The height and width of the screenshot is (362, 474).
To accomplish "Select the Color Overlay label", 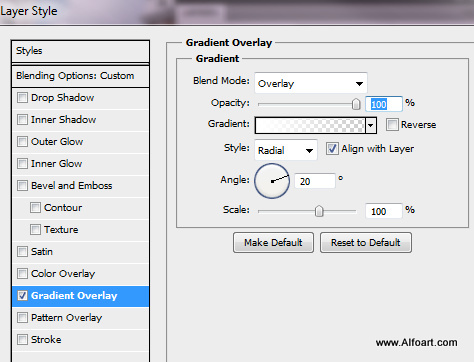I will [63, 274].
